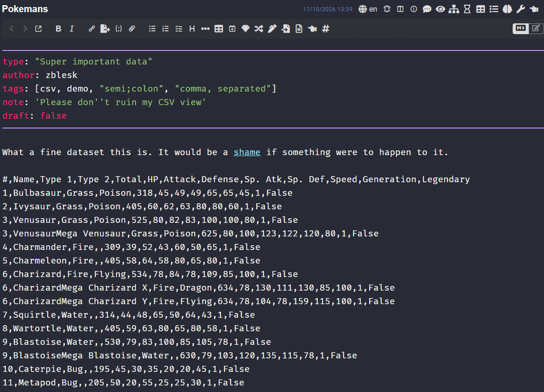Click the 'type' frontmatter key
Viewport: 544px width, 392px height.
[13, 62]
